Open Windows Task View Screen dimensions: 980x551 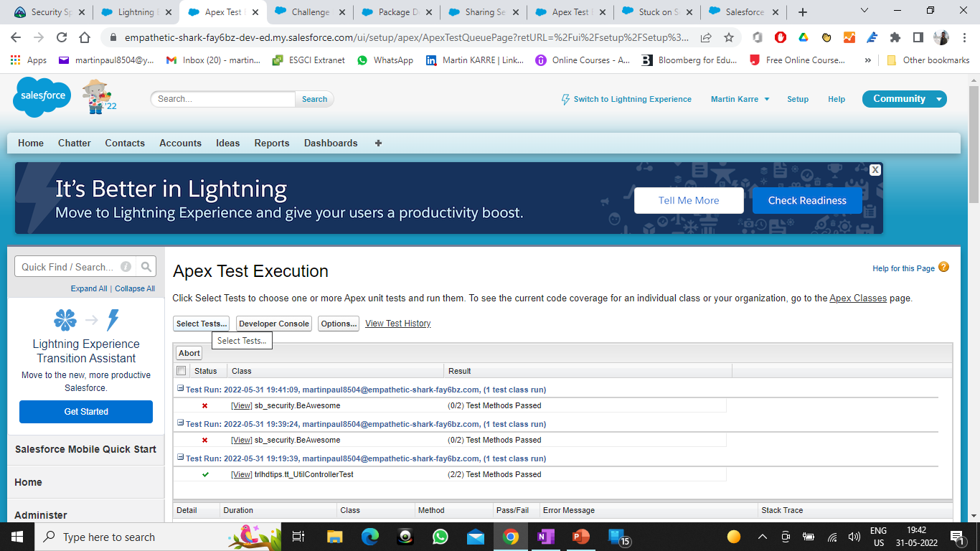tap(299, 537)
